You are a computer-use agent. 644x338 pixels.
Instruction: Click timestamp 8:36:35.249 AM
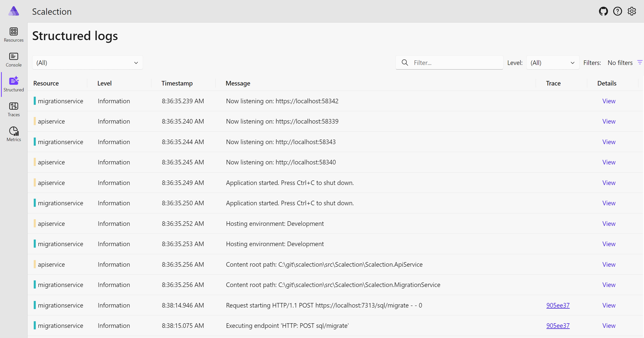pyautogui.click(x=183, y=183)
